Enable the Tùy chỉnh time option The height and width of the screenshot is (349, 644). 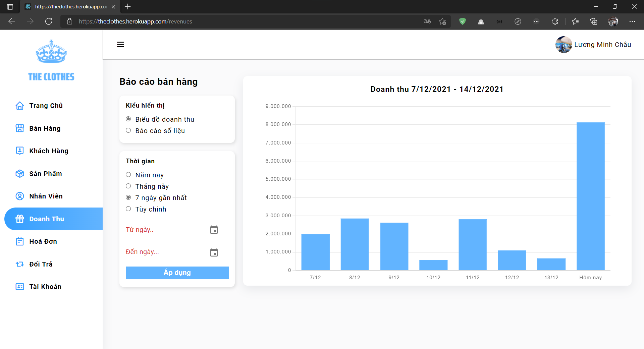[x=128, y=209]
